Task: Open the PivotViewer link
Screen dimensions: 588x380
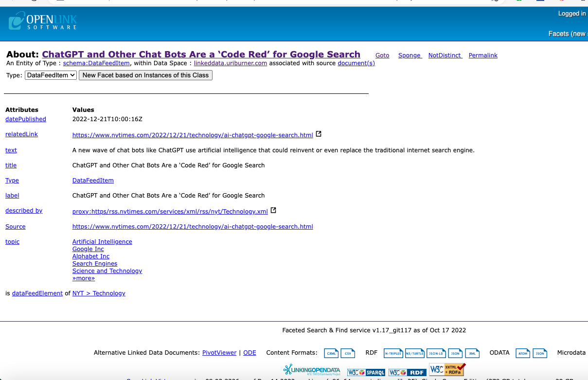Action: pyautogui.click(x=219, y=353)
